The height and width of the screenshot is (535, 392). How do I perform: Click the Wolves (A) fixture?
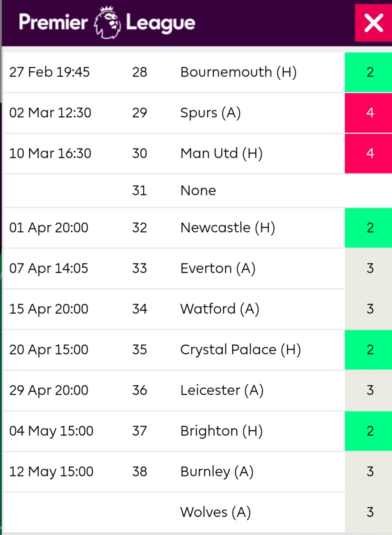click(x=216, y=512)
